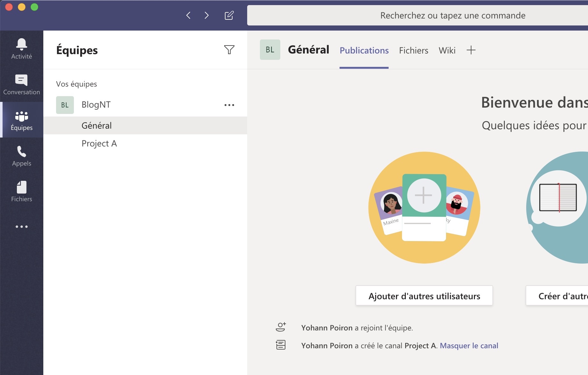Switch to the Wiki tab

[447, 50]
